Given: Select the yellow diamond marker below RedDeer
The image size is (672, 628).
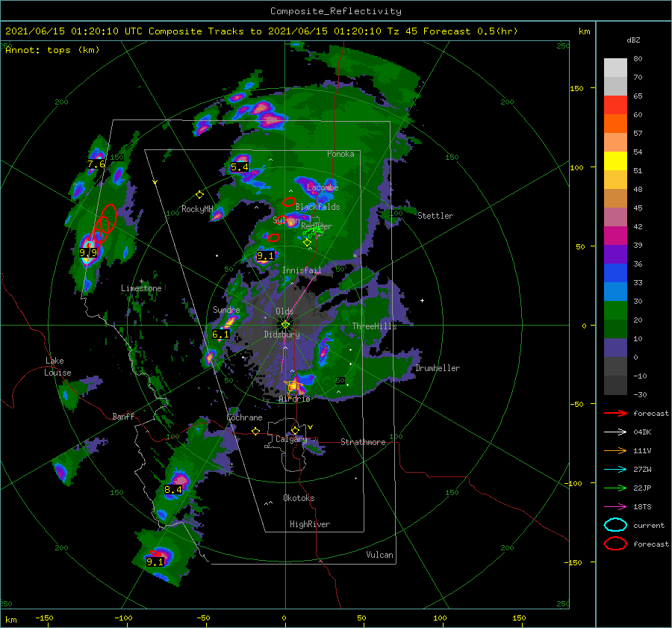Looking at the screenshot, I should pos(307,243).
